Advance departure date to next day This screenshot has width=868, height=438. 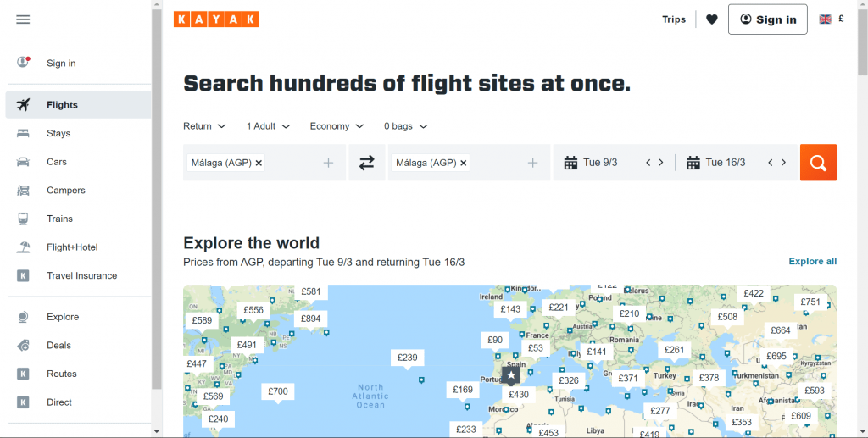[x=661, y=163]
